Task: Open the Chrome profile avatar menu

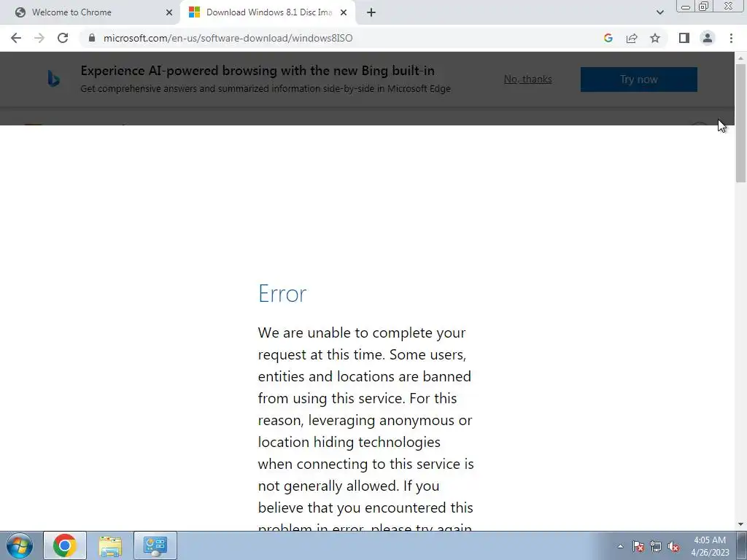Action: [708, 38]
